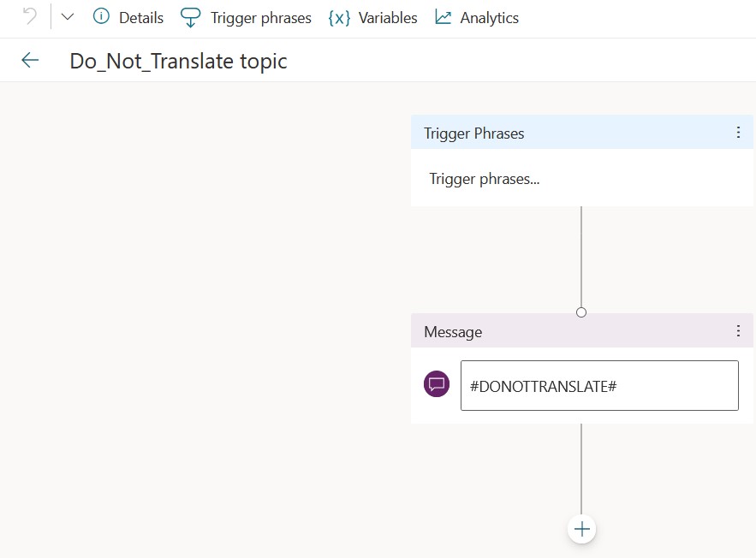Open the Message node three-dot menu
756x558 pixels.
click(x=738, y=331)
